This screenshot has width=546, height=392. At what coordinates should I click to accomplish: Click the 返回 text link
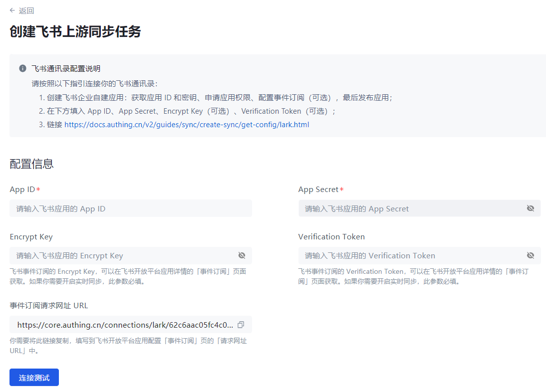tap(26, 10)
